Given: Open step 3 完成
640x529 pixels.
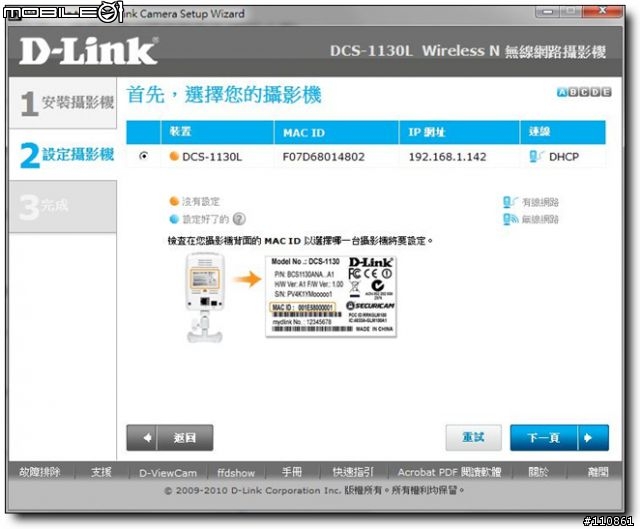Looking at the screenshot, I should 63,207.
